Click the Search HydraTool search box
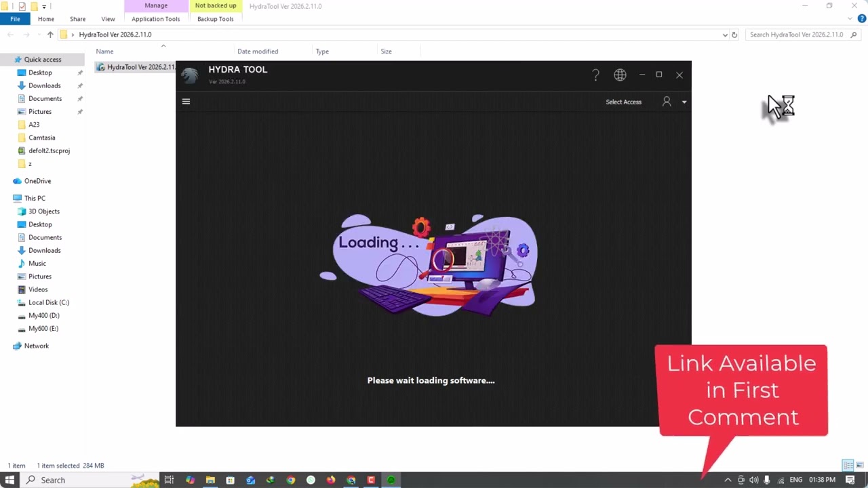Screen dimensions: 868x488 [797, 35]
